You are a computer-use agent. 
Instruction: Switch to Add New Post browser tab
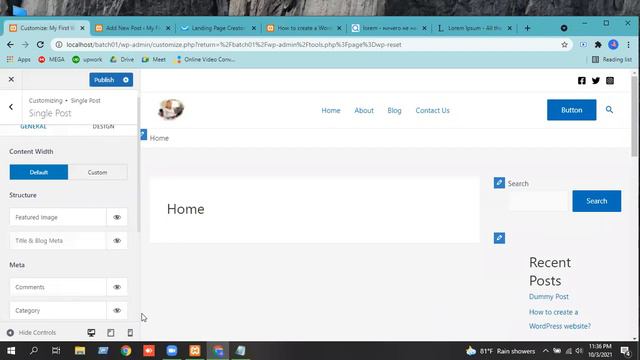coord(132,28)
